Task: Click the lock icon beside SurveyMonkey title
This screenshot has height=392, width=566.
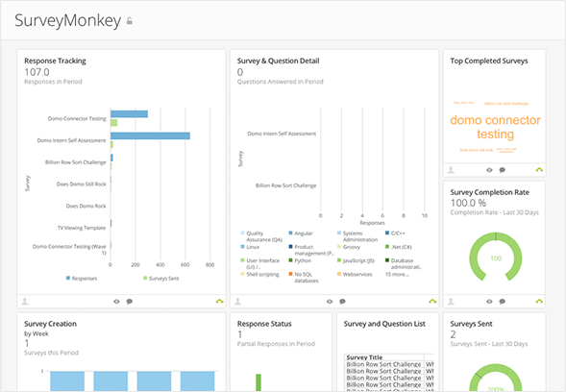Action: [129, 21]
